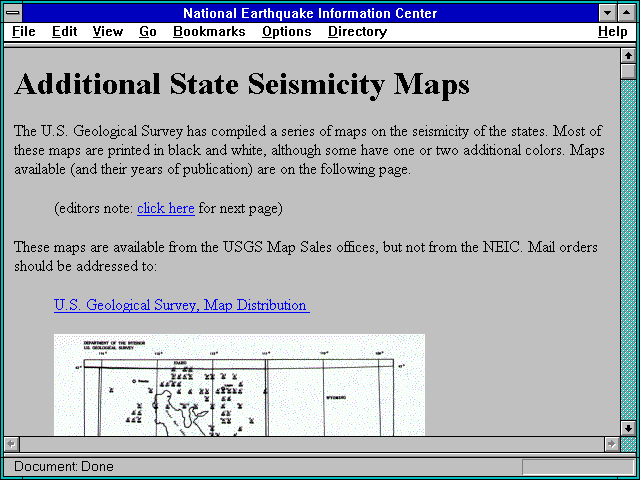Click the horizontal scrollbar left arrow
This screenshot has height=480, width=640.
click(12, 444)
